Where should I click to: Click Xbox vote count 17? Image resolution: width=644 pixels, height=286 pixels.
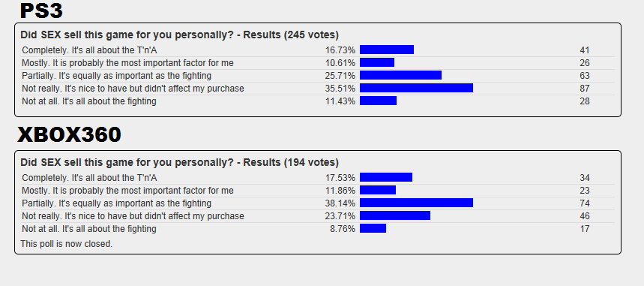point(585,229)
